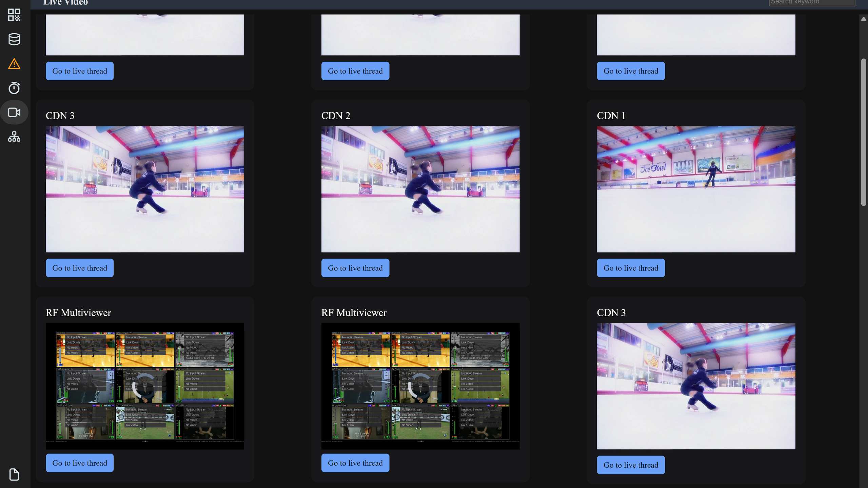Click the left RF Multiviewer video preview
The height and width of the screenshot is (488, 868).
pos(145,386)
